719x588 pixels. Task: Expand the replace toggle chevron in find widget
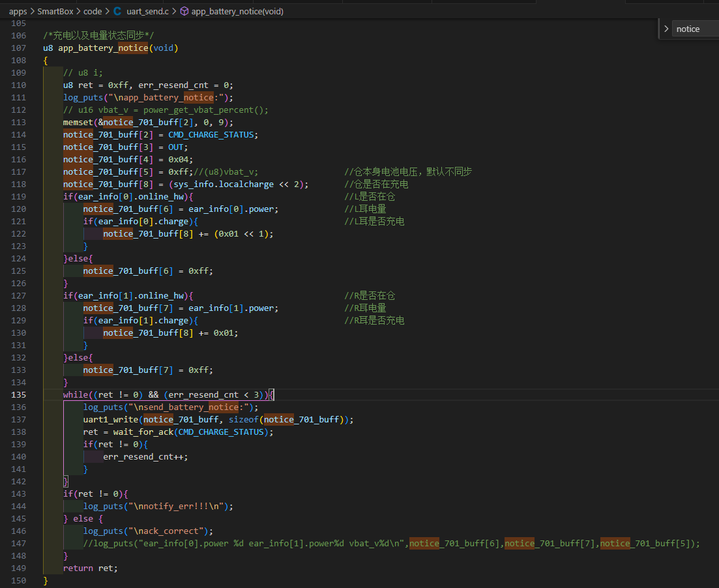(666, 29)
